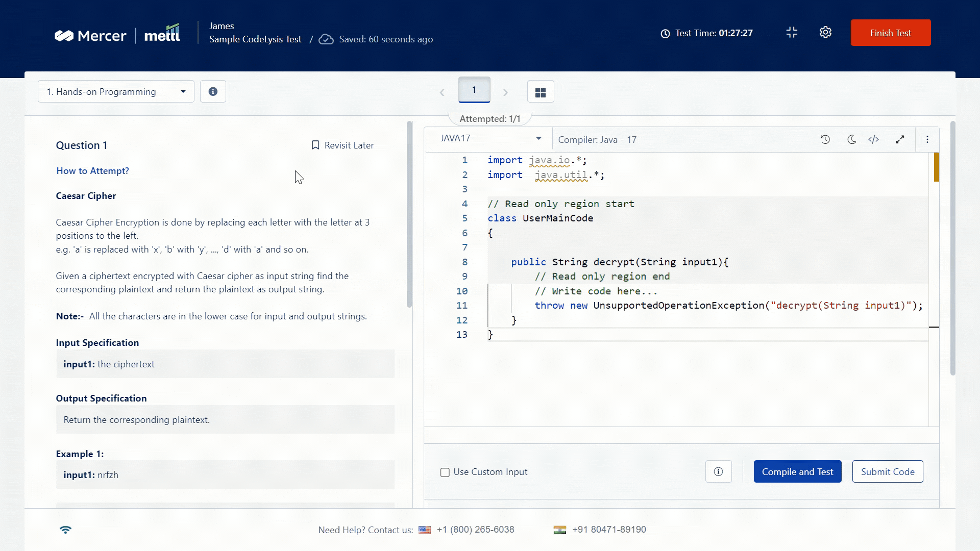This screenshot has width=980, height=551.
Task: Open the editor more options menu
Action: point(927,139)
